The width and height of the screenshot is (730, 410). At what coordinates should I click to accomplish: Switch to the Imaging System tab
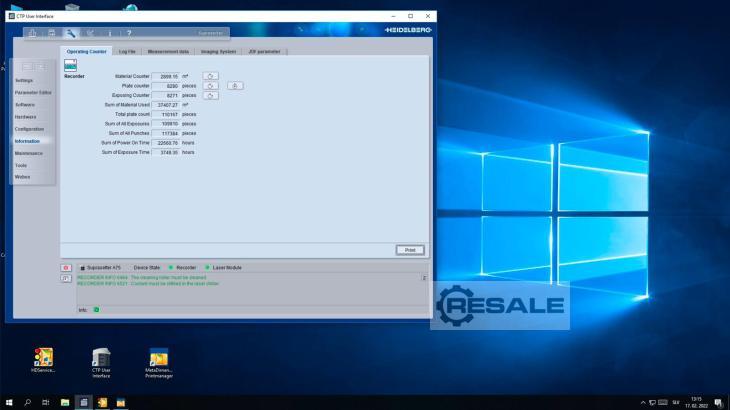pos(218,52)
